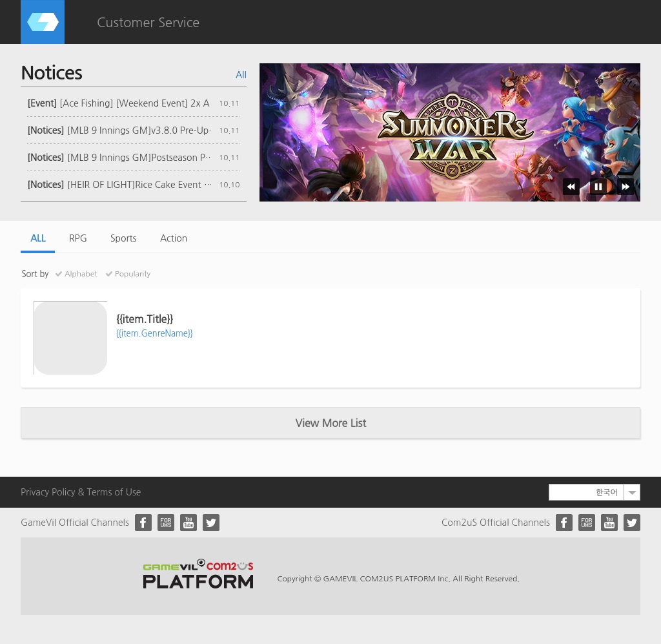The width and height of the screenshot is (661, 644).
Task: Click the Customer Service header title
Action: [148, 23]
